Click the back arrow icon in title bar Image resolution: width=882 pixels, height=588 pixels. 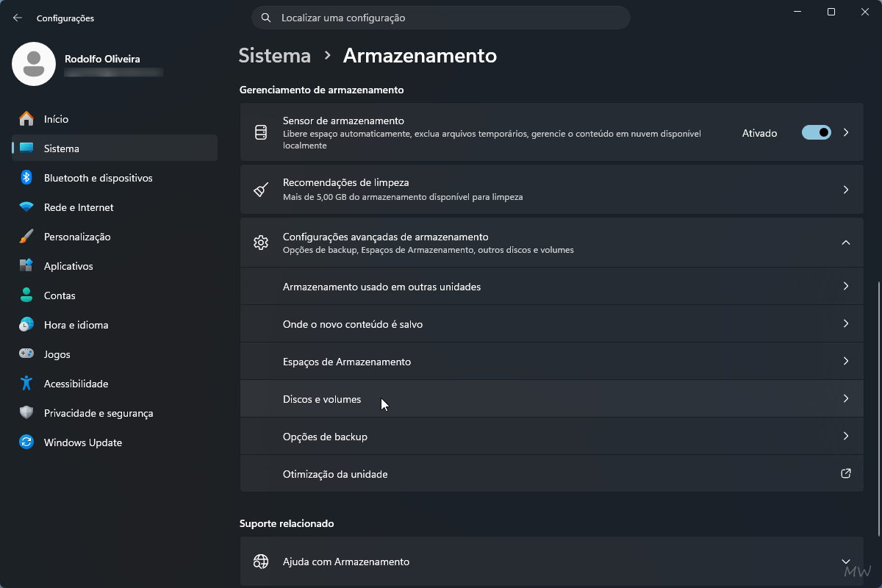(18, 18)
